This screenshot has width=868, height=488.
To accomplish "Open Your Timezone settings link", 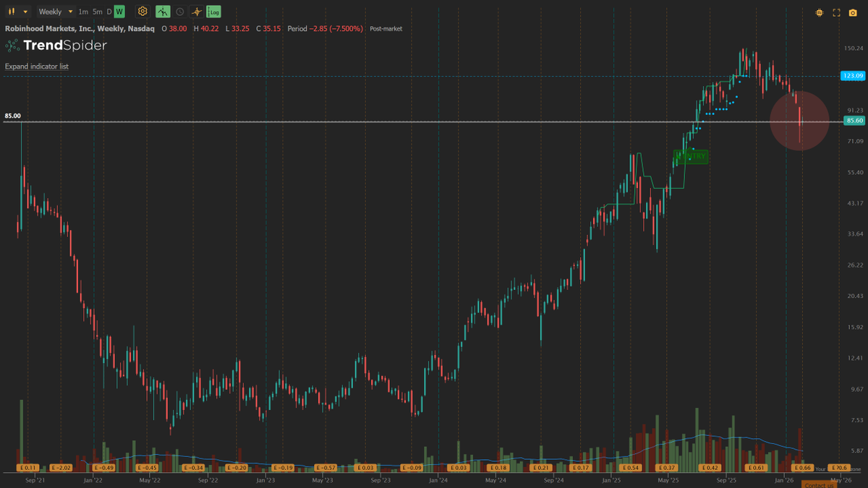I will (821, 468).
